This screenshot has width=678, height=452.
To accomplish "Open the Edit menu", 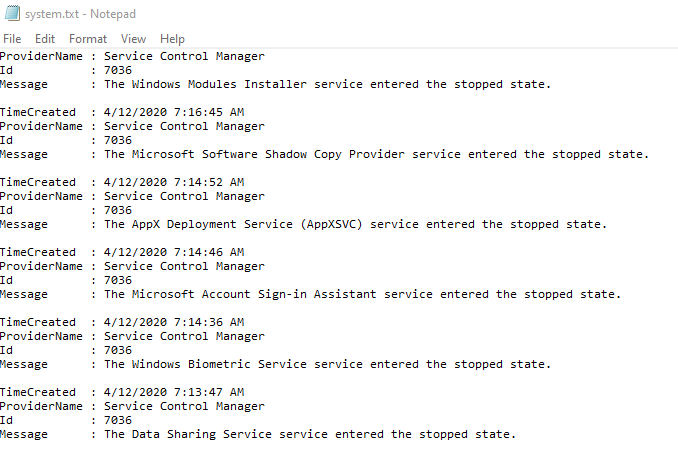I will point(45,39).
